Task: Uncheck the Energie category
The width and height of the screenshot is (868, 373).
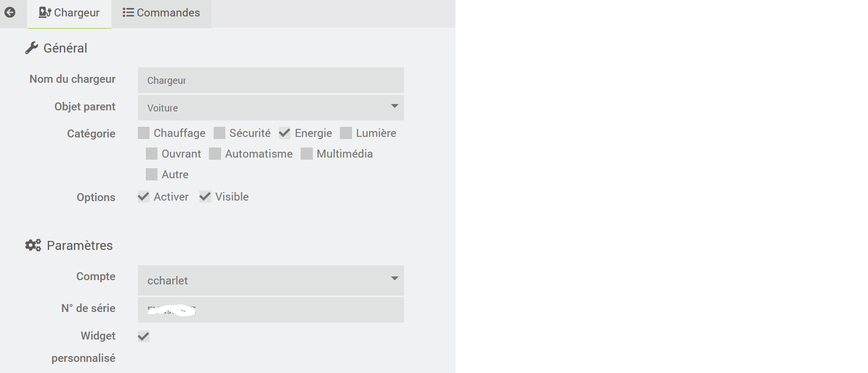Action: coord(285,133)
